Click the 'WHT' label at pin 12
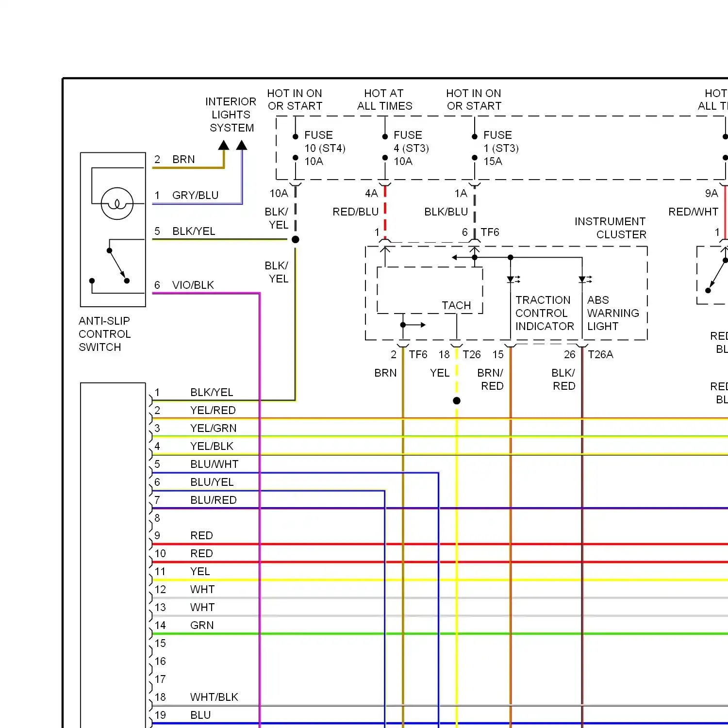 (x=202, y=589)
